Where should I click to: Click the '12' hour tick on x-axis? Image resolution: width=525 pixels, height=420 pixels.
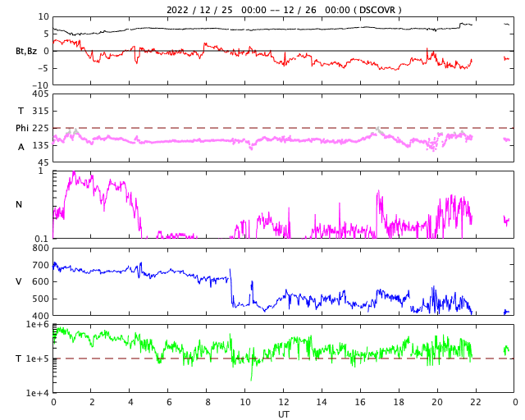click(284, 402)
